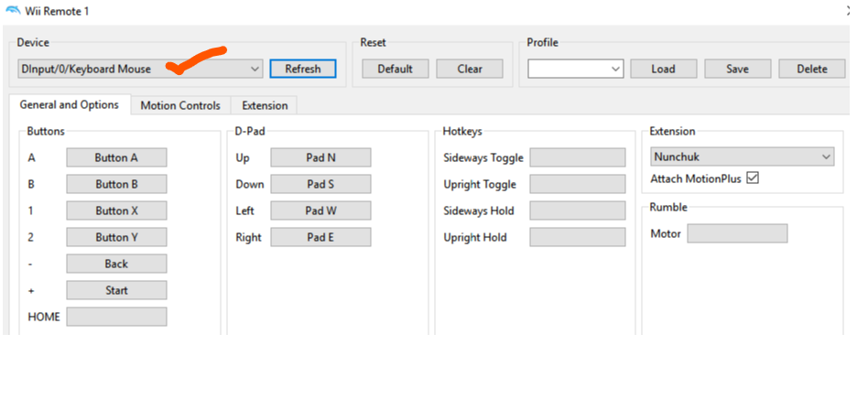
Task: Click the Pad E mapping for Right
Action: click(320, 237)
